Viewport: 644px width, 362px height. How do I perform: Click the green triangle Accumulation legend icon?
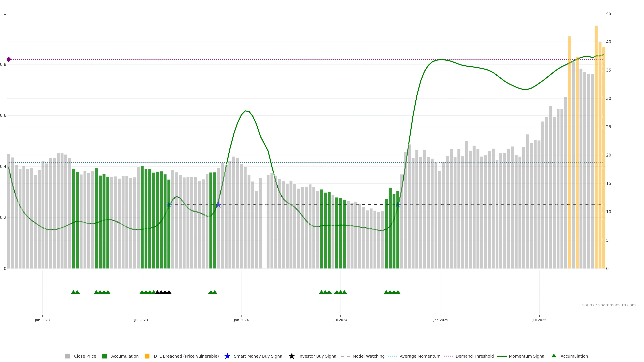554,356
